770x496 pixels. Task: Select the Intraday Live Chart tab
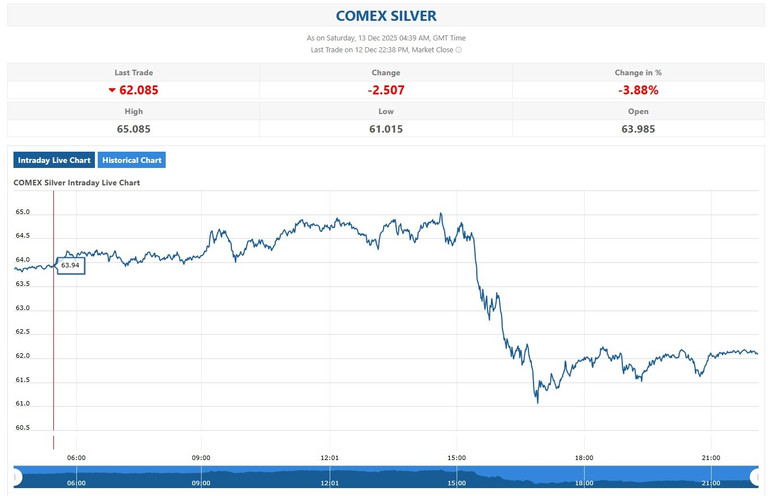coord(54,160)
